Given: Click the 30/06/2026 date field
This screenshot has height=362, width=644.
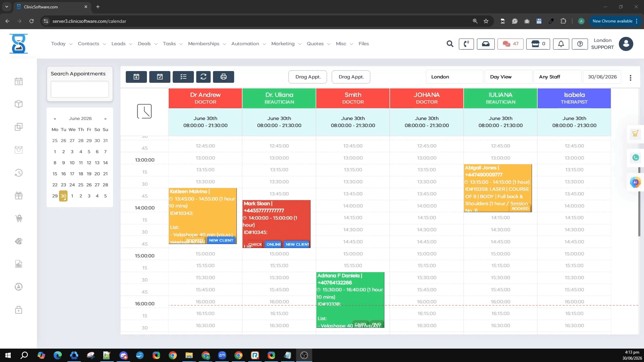Looking at the screenshot, I should click(602, 77).
